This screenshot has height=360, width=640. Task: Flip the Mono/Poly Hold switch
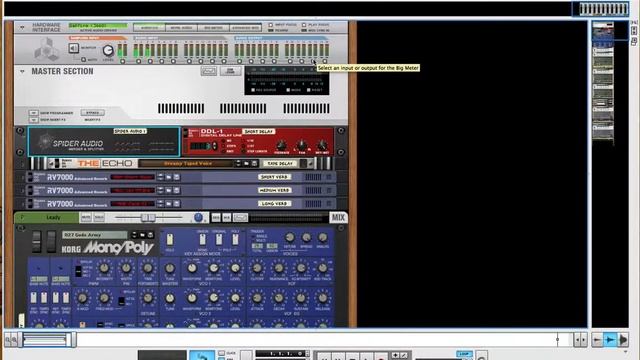pos(170,240)
